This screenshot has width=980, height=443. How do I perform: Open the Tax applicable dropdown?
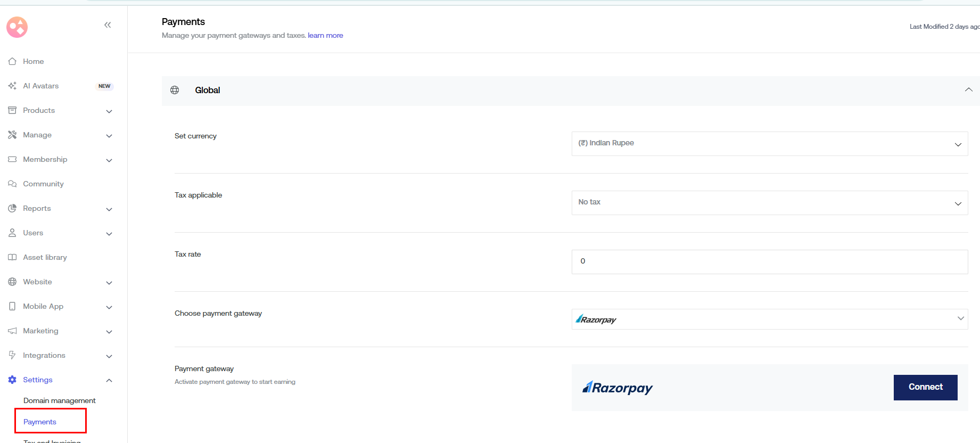click(x=769, y=203)
